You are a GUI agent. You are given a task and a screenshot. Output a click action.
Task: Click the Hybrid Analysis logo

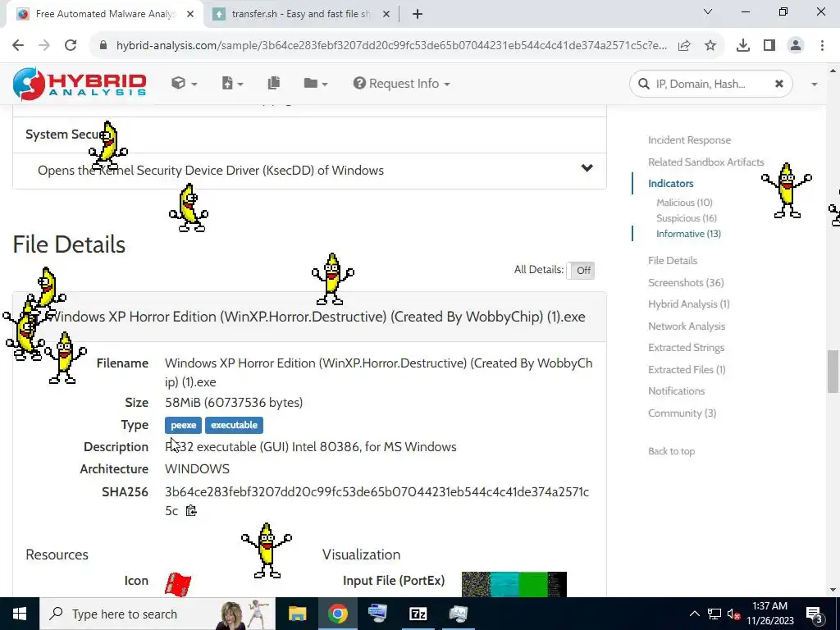[80, 84]
